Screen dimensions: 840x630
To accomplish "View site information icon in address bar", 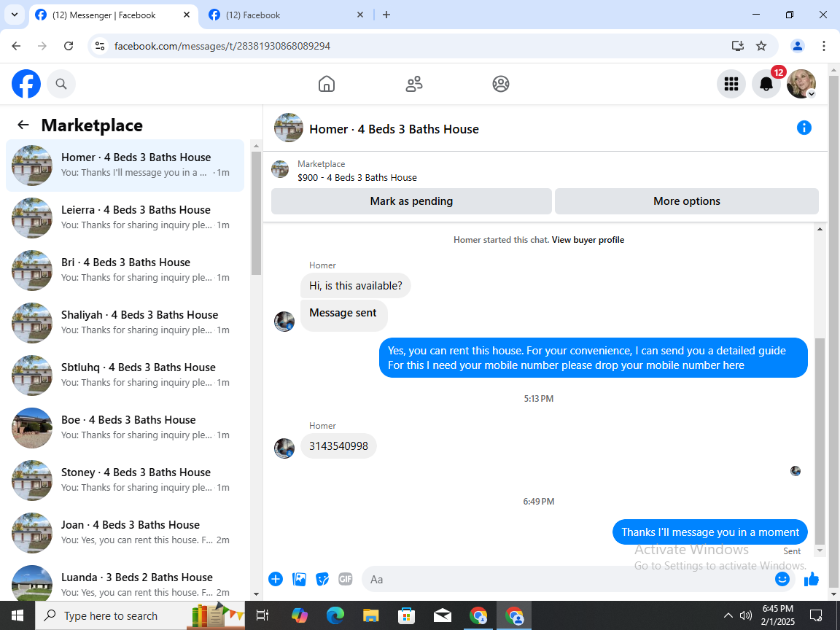I will click(100, 46).
